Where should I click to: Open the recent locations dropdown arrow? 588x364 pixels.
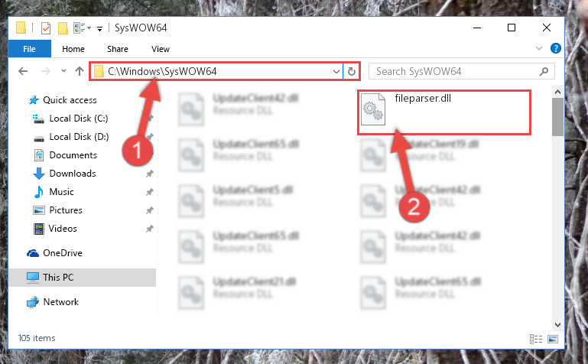pyautogui.click(x=63, y=71)
